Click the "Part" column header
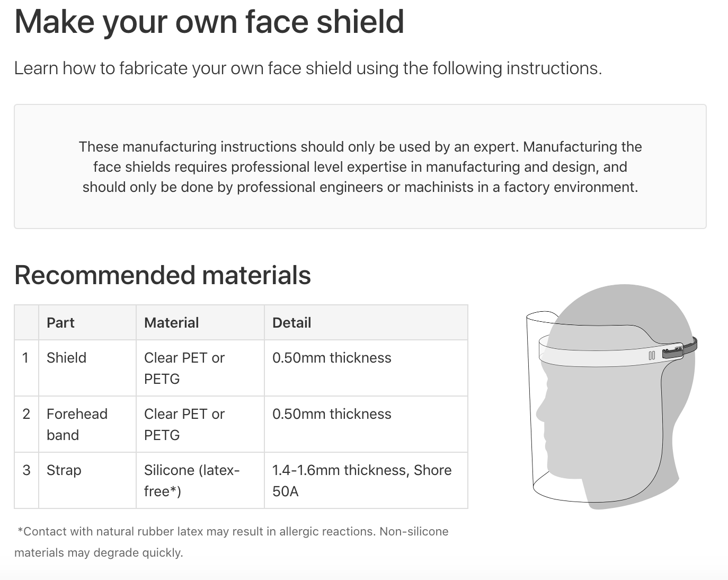The width and height of the screenshot is (728, 580). 60,322
